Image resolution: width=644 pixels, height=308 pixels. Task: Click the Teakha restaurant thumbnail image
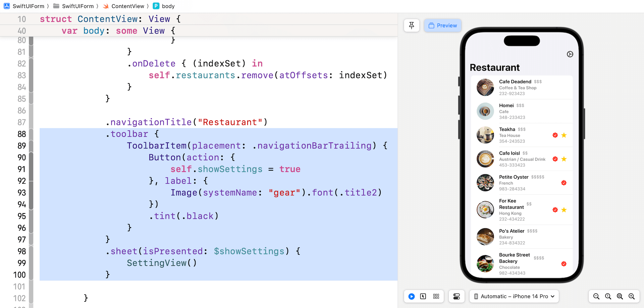pos(485,135)
